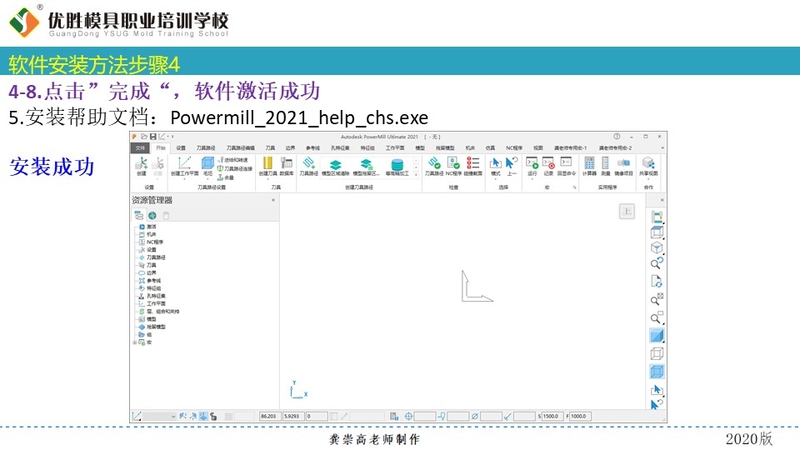800x450 pixels.
Task: Select 工作平面 item in explorer tree
Action: [152, 304]
